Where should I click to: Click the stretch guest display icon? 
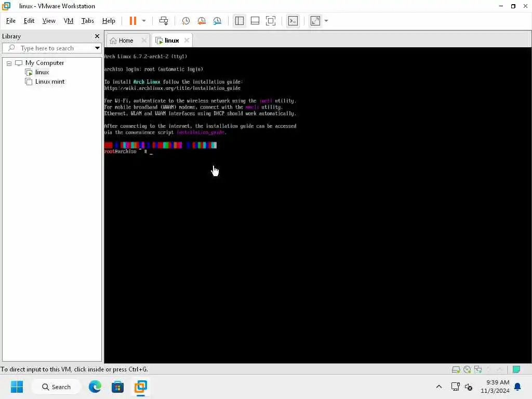(x=315, y=21)
